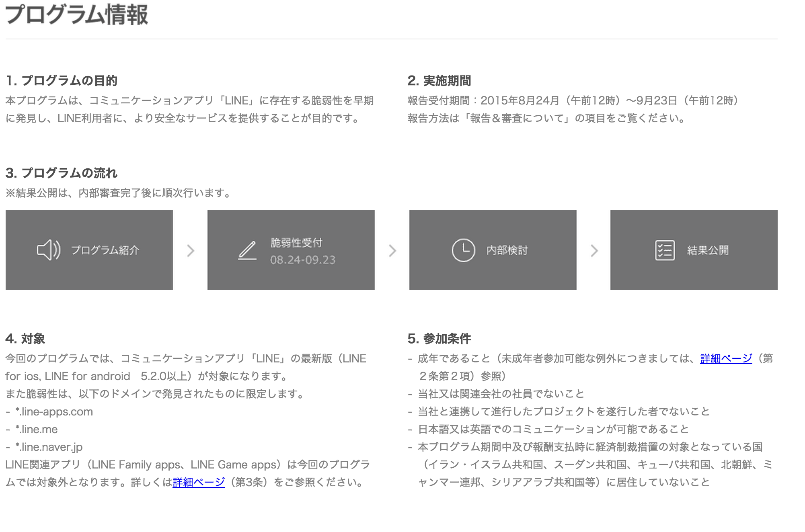Click the speaker icon in プログラム紹介 box
This screenshot has height=532, width=805.
click(x=49, y=250)
